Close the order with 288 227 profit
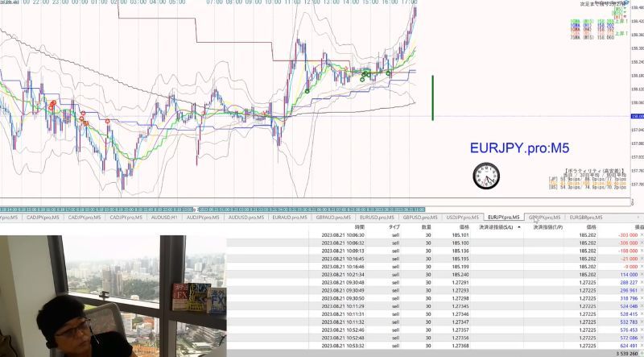The height and width of the screenshot is (357, 644). [642, 282]
